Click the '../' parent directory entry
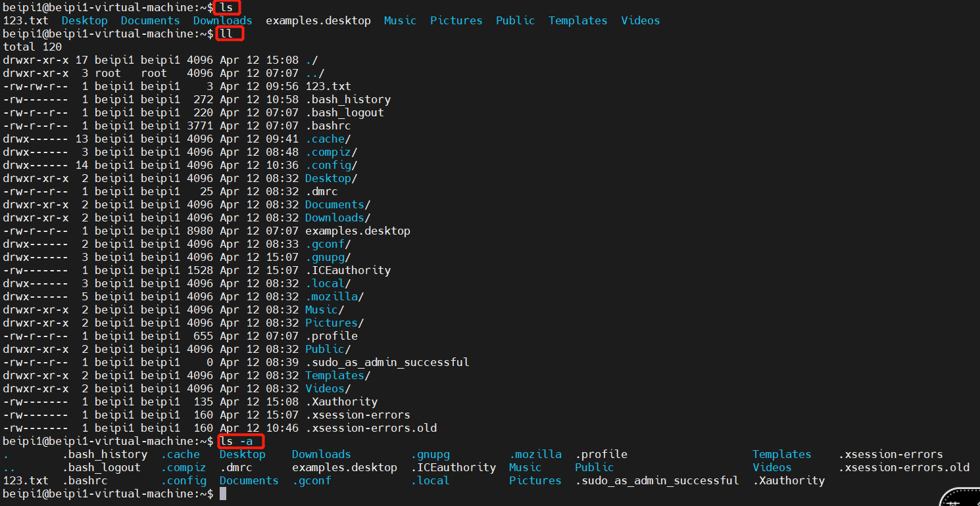980x506 pixels. coord(315,73)
